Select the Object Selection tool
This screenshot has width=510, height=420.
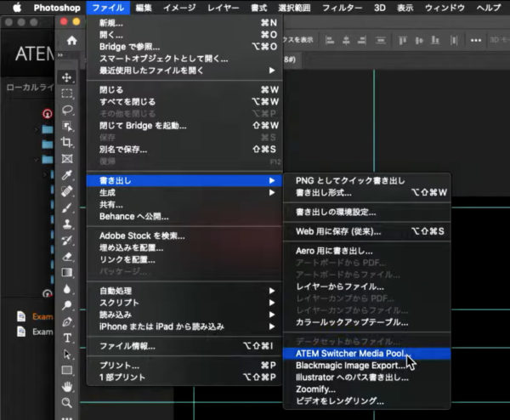[x=67, y=126]
